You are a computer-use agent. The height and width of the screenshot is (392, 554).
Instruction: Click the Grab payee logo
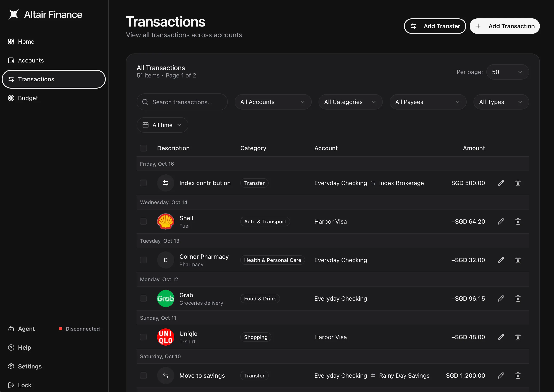[x=166, y=298]
